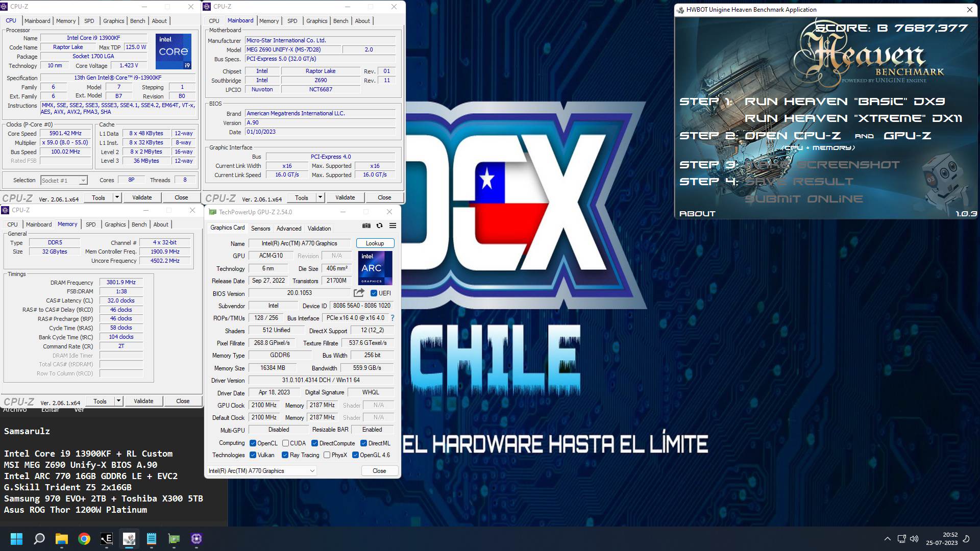Click Validate in the CPU tab window

(x=142, y=197)
